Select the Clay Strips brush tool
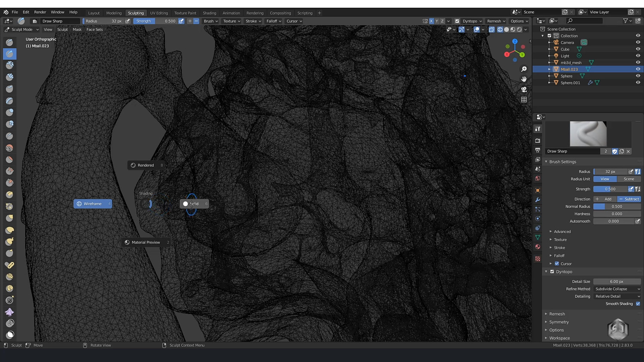Image resolution: width=644 pixels, height=362 pixels. [9, 77]
